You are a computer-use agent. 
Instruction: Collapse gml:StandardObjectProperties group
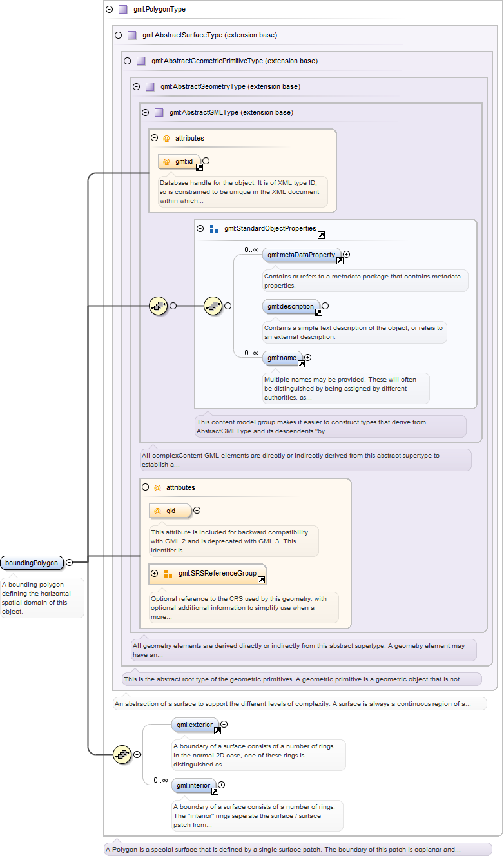click(200, 228)
